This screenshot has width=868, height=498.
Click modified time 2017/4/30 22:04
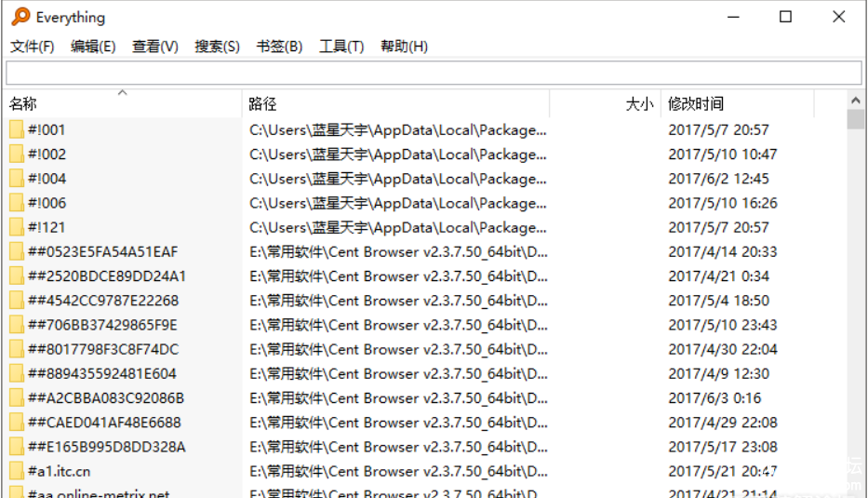pos(723,349)
